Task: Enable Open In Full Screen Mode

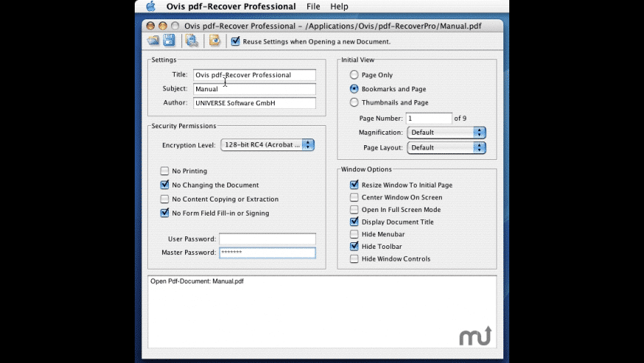Action: [x=354, y=209]
